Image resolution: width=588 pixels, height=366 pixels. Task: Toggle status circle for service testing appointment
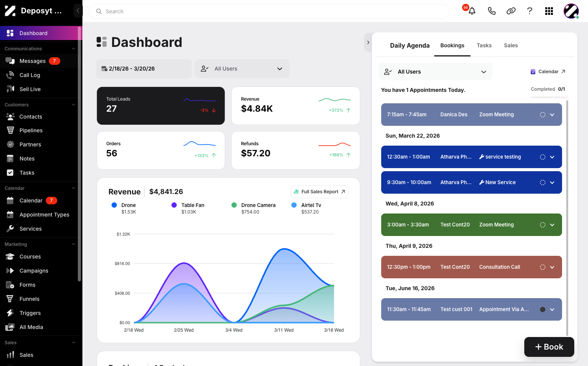(x=543, y=157)
